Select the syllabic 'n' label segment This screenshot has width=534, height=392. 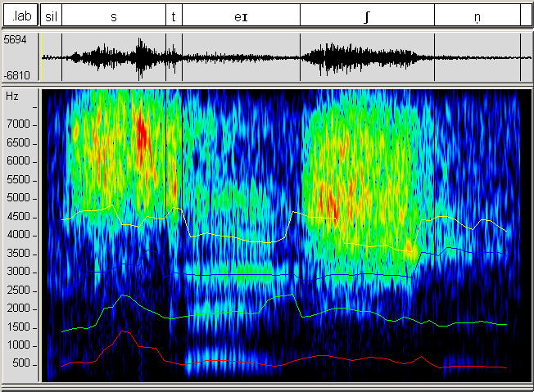tap(477, 16)
